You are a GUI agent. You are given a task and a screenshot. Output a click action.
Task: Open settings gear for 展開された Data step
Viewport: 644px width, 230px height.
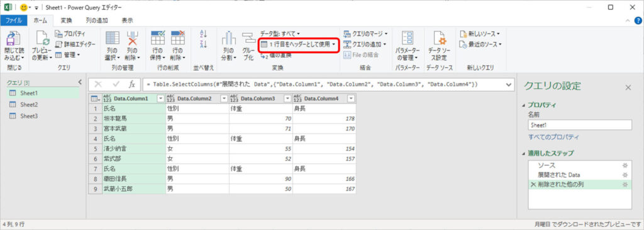coord(625,175)
